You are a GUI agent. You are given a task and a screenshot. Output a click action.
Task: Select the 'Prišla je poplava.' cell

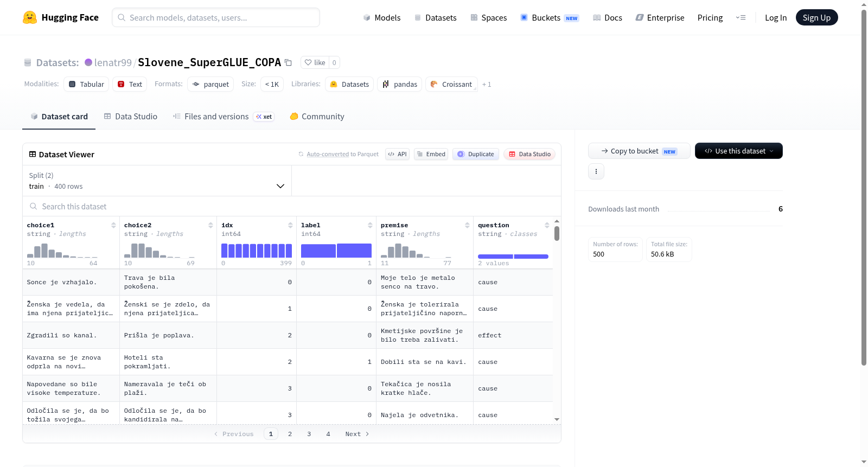click(x=168, y=335)
